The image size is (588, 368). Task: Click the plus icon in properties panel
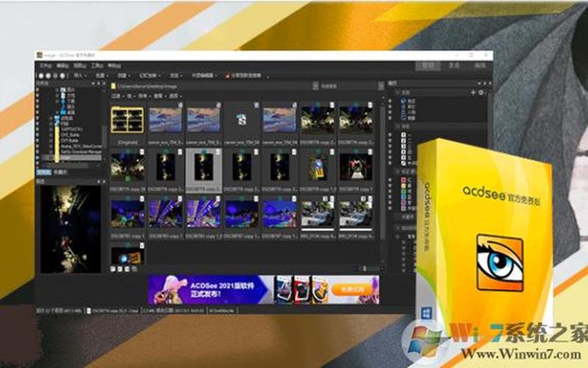473,93
